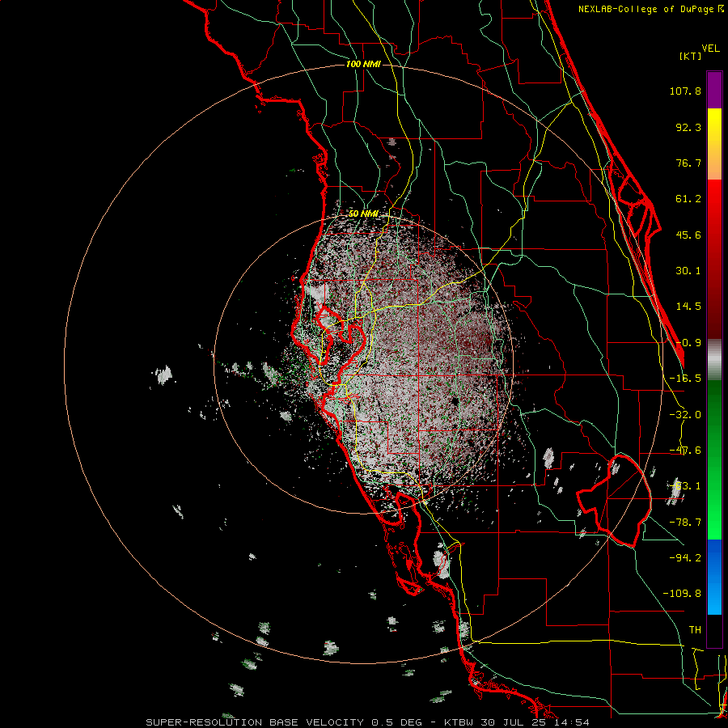The width and height of the screenshot is (728, 728).
Task: Click the 100 NMI range ring label
Action: point(363,64)
